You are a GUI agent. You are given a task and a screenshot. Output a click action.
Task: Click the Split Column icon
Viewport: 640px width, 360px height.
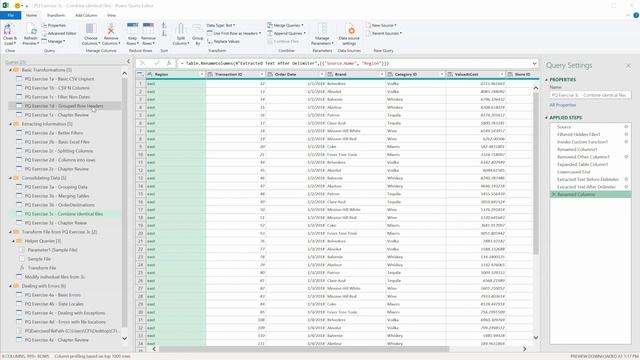180,29
